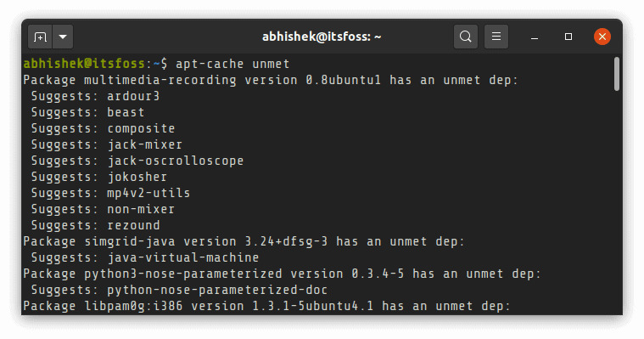
Task: Click the simgrid-java package line
Action: [244, 241]
